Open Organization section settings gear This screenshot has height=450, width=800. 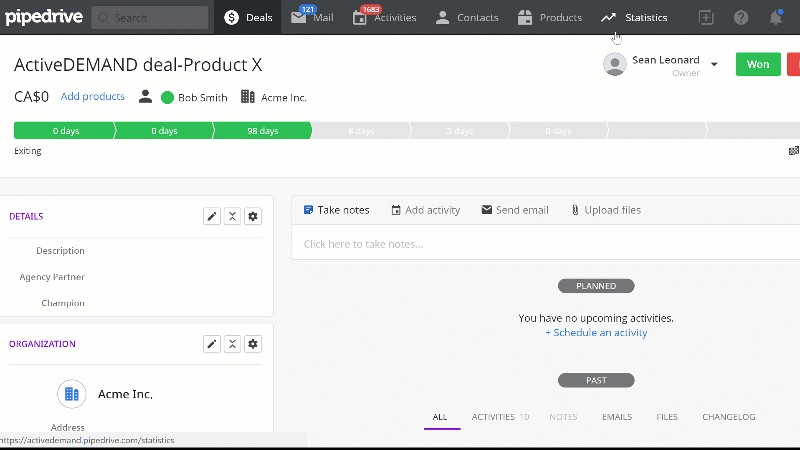253,344
